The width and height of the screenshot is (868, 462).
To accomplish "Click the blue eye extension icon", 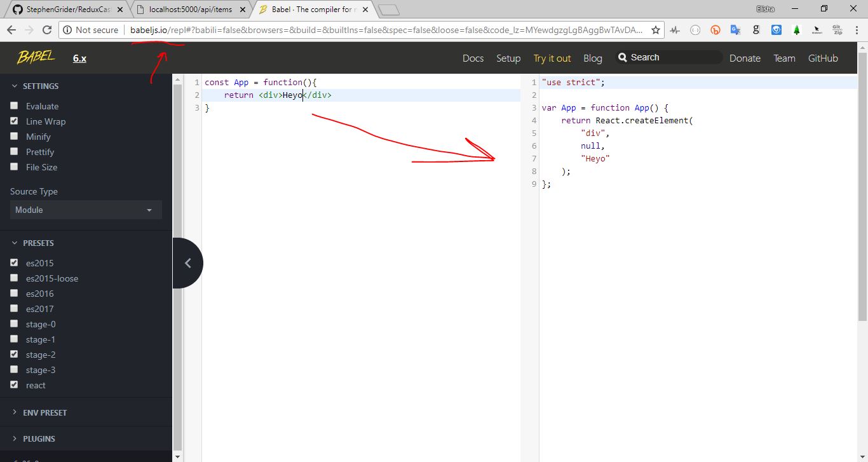I will coord(776,30).
